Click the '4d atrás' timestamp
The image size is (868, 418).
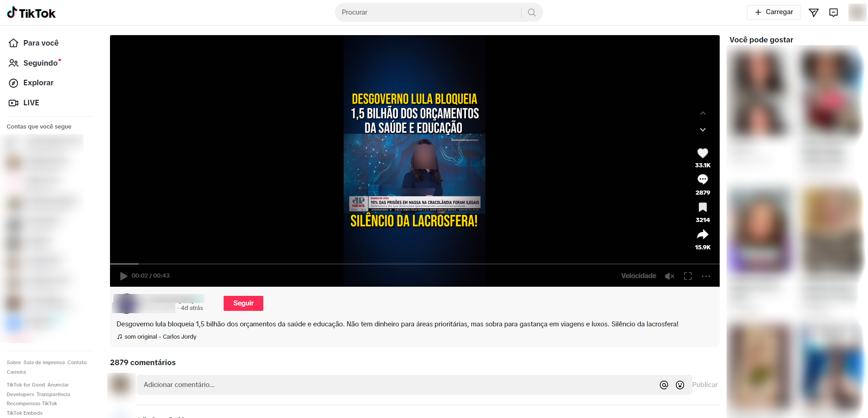tap(192, 308)
